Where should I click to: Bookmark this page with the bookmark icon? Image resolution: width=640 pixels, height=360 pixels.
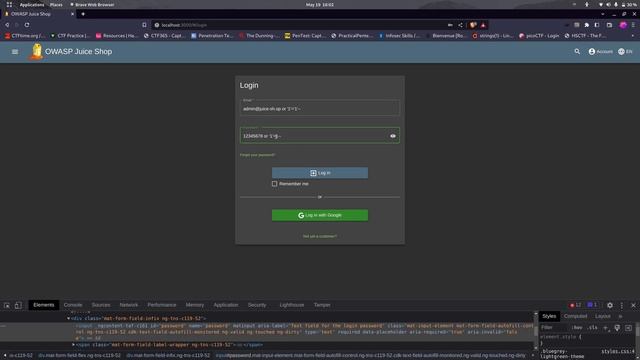coord(144,25)
